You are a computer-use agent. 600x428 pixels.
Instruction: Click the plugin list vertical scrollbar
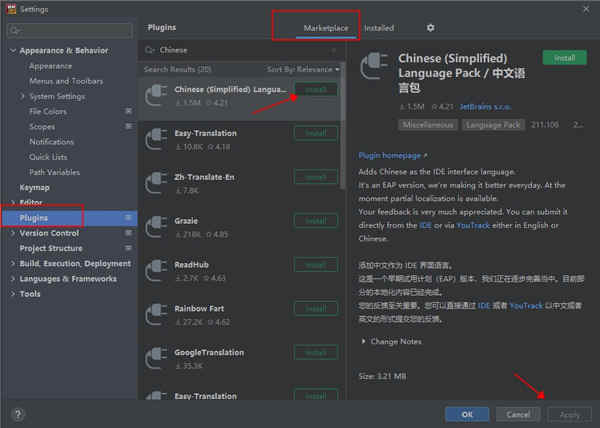pyautogui.click(x=342, y=126)
